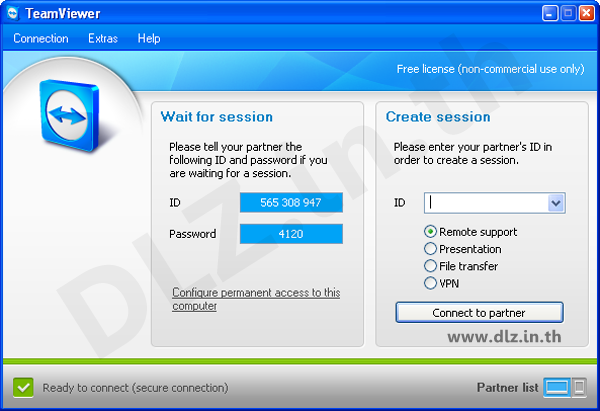Click the Wait for session heading
The height and width of the screenshot is (411, 600).
(x=217, y=117)
